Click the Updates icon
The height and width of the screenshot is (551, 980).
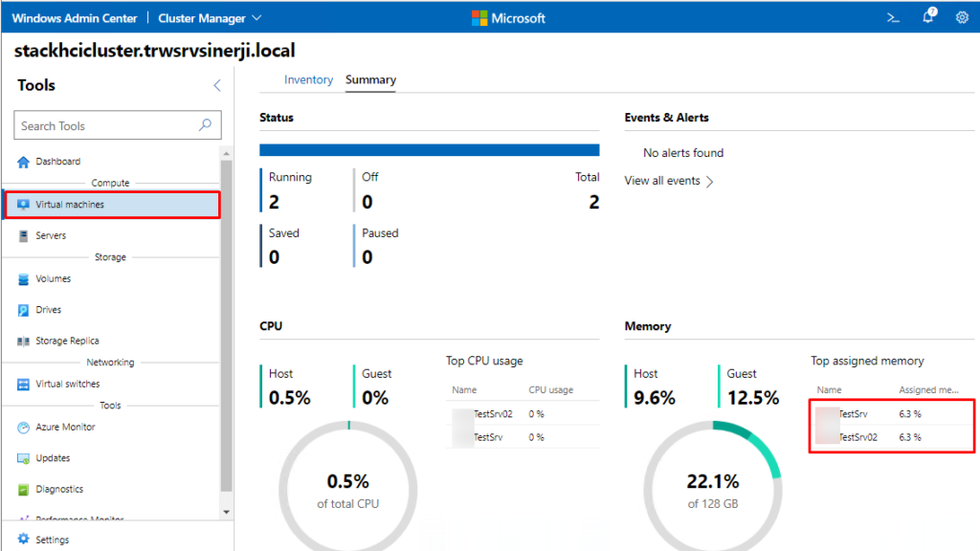pos(23,458)
